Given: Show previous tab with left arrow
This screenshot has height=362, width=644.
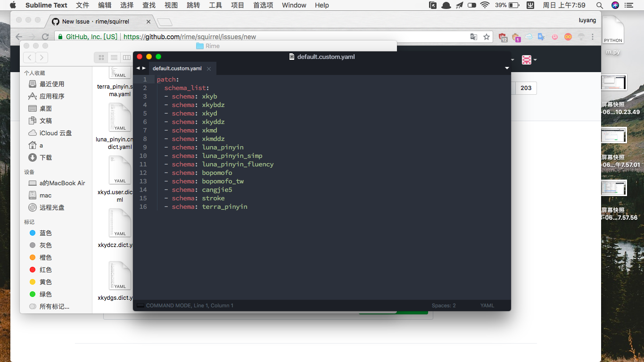Looking at the screenshot, I should [138, 68].
